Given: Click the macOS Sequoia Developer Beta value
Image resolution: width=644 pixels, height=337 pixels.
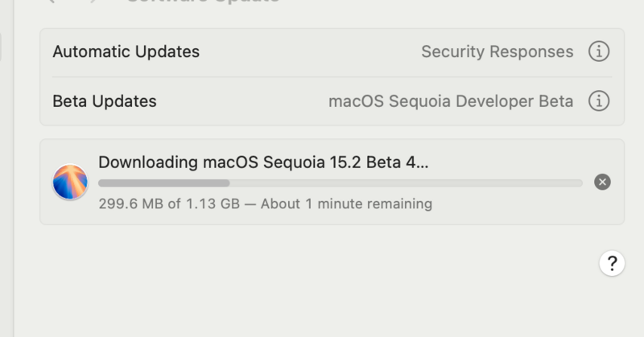Looking at the screenshot, I should tap(451, 101).
